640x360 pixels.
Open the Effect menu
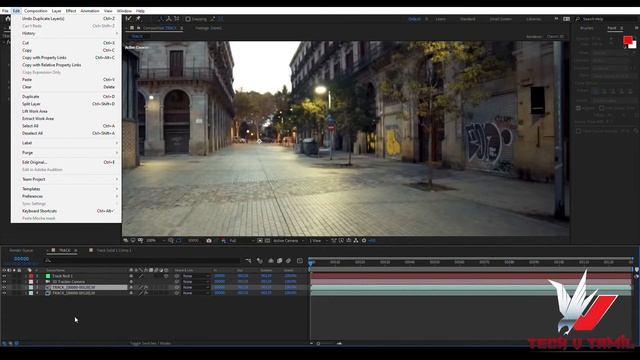pos(71,11)
